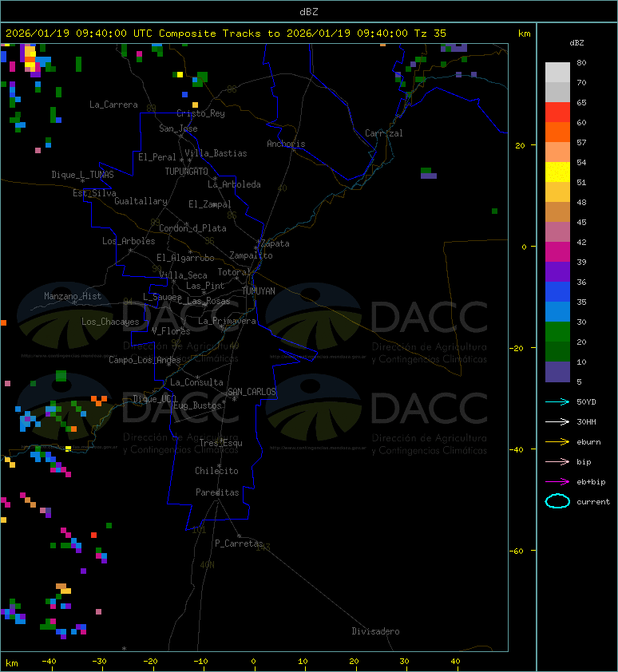Click the Est_Silva map label
The image size is (618, 672).
click(94, 193)
